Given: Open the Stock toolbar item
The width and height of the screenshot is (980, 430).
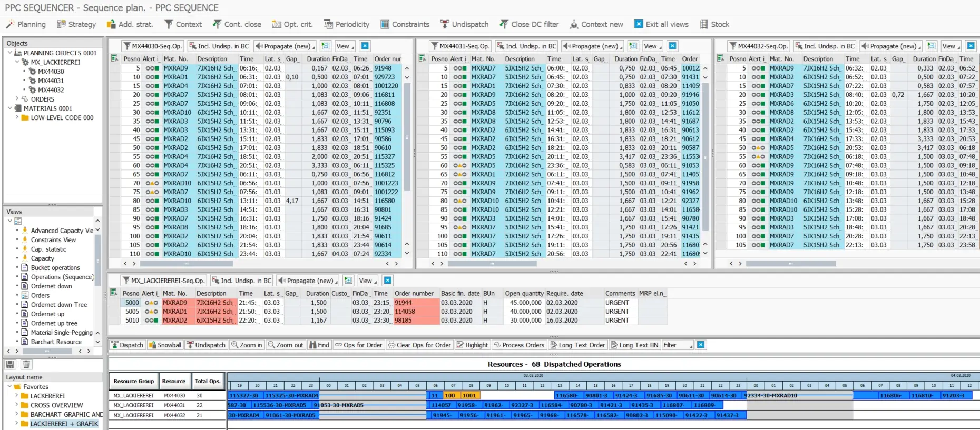Looking at the screenshot, I should tap(715, 24).
